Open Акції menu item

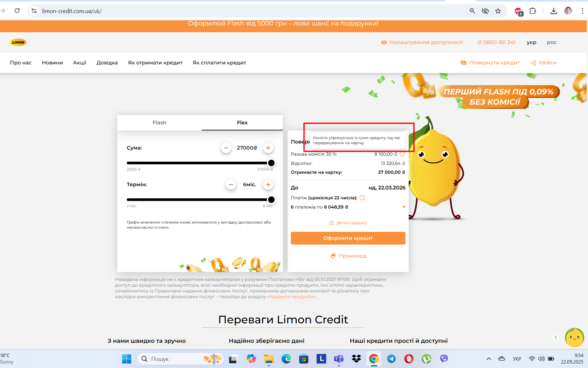coord(80,63)
